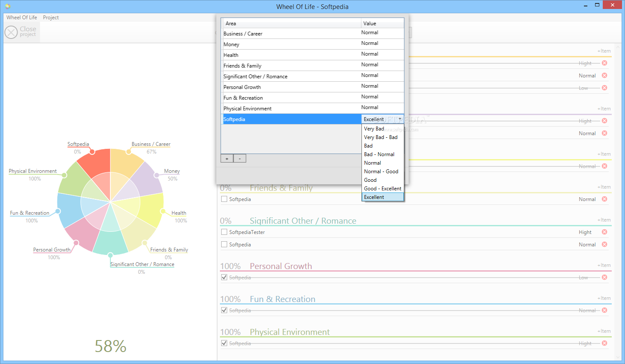Screen dimensions: 625x364
Task: Open the Wheel Of Life menu
Action: (x=22, y=18)
